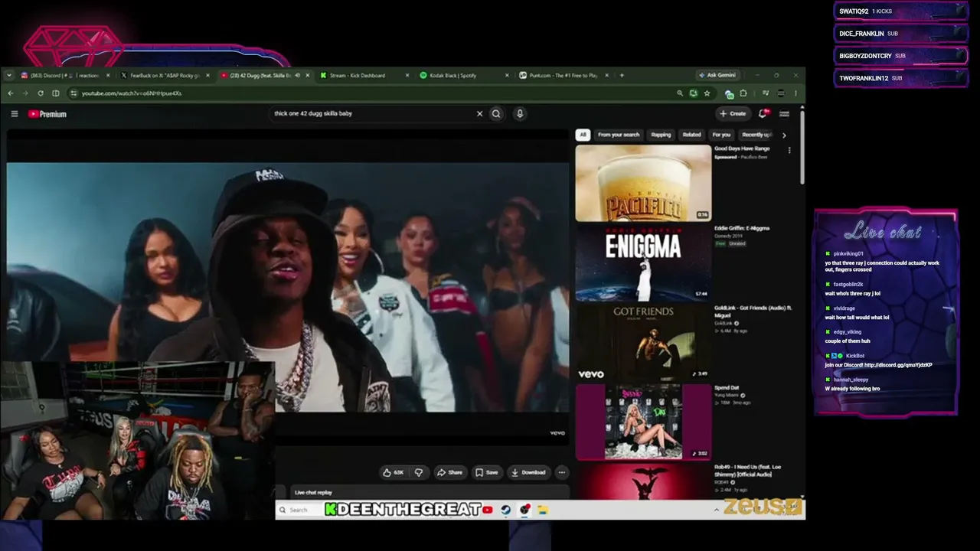Reload the YouTube page
The width and height of the screenshot is (980, 551).
tap(40, 93)
